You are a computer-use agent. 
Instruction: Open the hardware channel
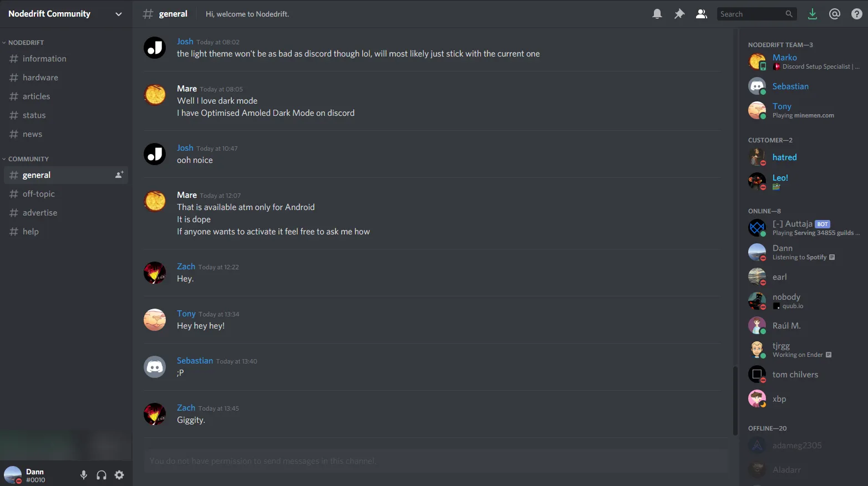point(40,78)
